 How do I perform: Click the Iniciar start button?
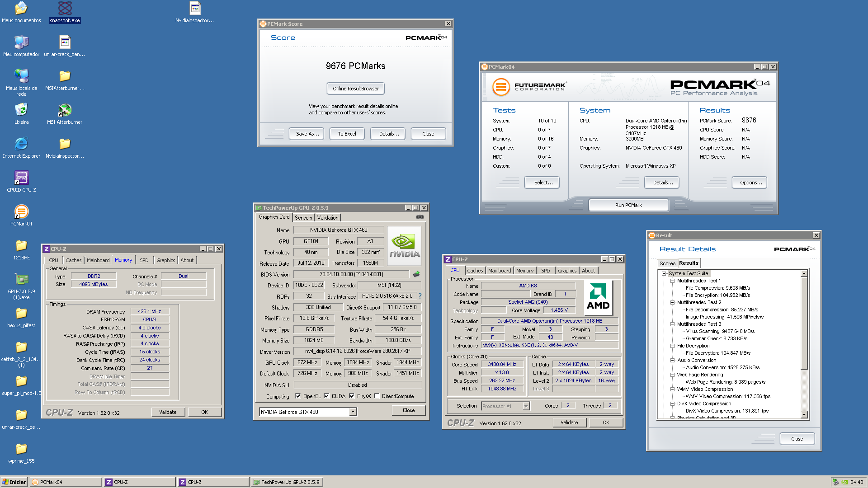coord(14,482)
